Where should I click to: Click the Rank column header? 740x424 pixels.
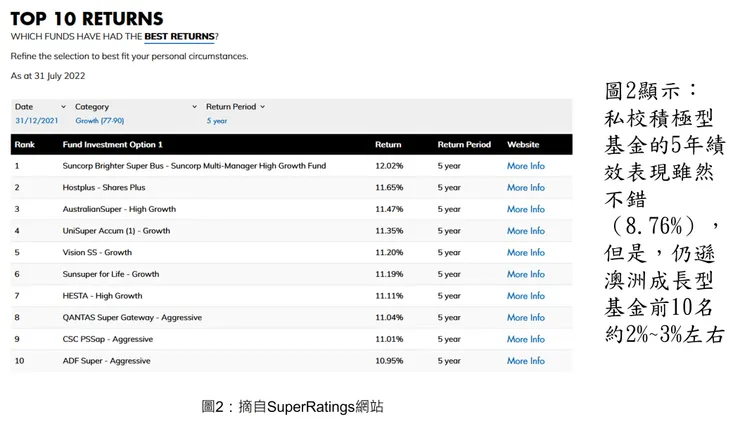tap(25, 144)
